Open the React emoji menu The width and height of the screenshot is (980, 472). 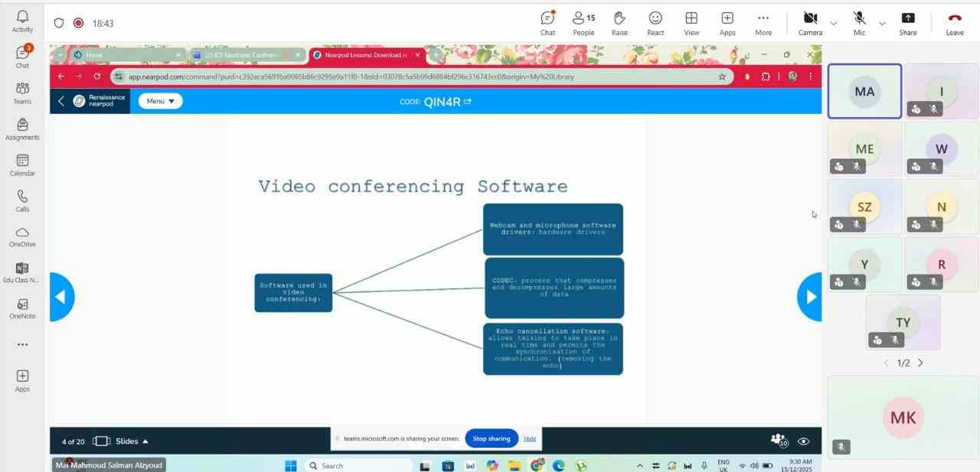655,22
